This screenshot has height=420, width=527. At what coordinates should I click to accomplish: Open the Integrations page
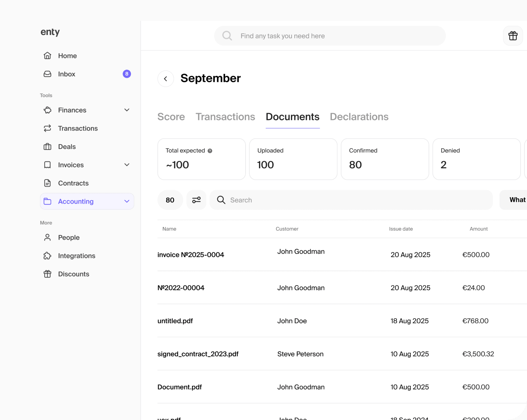pos(77,256)
